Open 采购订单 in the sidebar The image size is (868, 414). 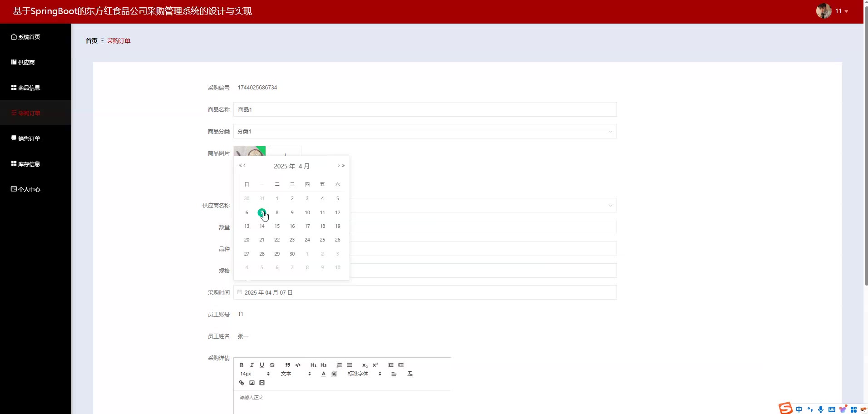pyautogui.click(x=35, y=113)
